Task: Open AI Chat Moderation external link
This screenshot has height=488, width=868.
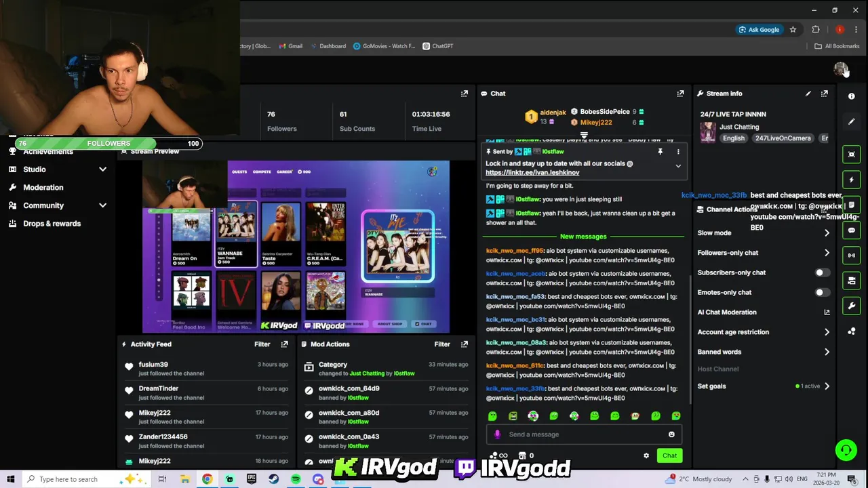Action: pos(827,312)
